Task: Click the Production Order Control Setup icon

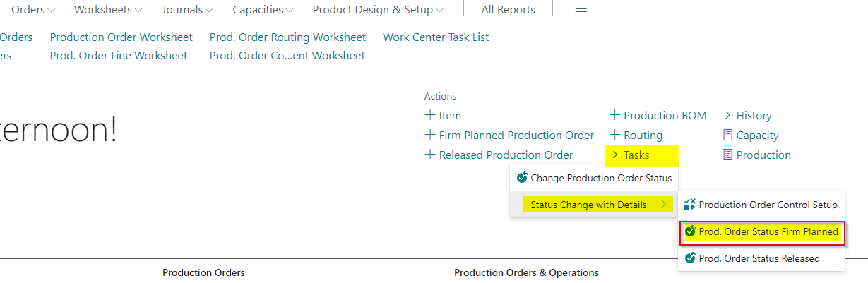Action: click(x=690, y=205)
